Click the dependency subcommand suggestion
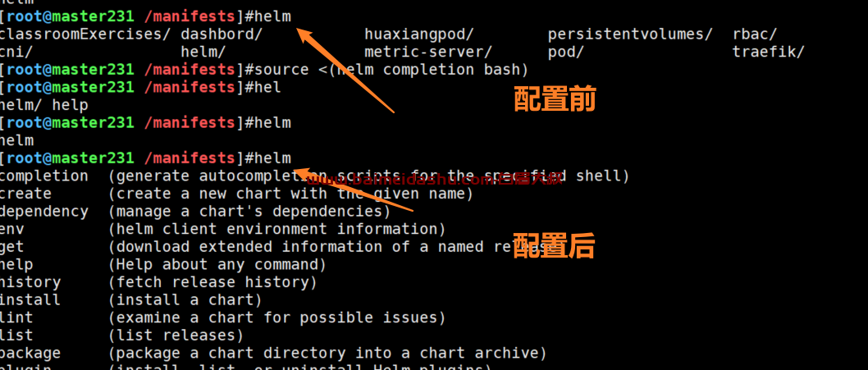Screen dimensions: 868x370 [43, 212]
